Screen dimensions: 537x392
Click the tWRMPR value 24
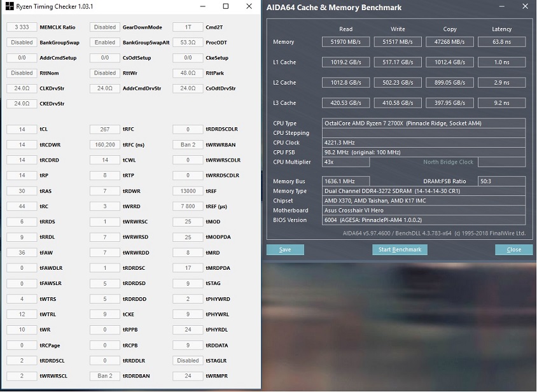(x=188, y=376)
